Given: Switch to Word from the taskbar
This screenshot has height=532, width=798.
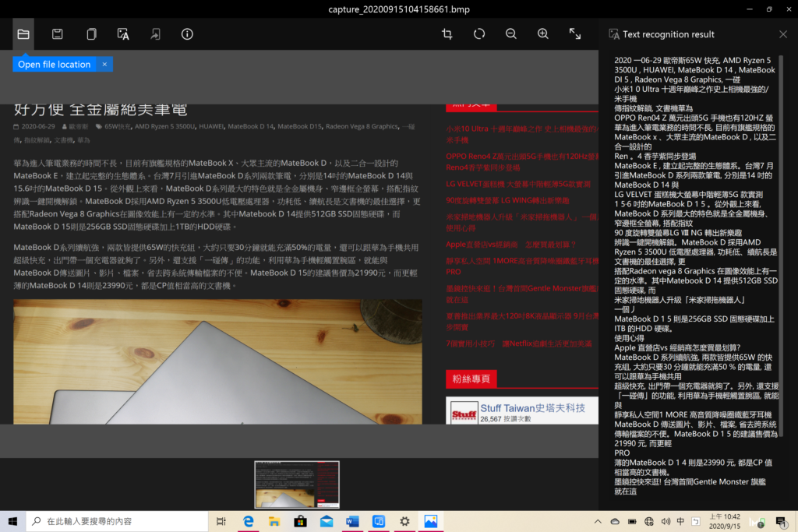Looking at the screenshot, I should click(353, 521).
